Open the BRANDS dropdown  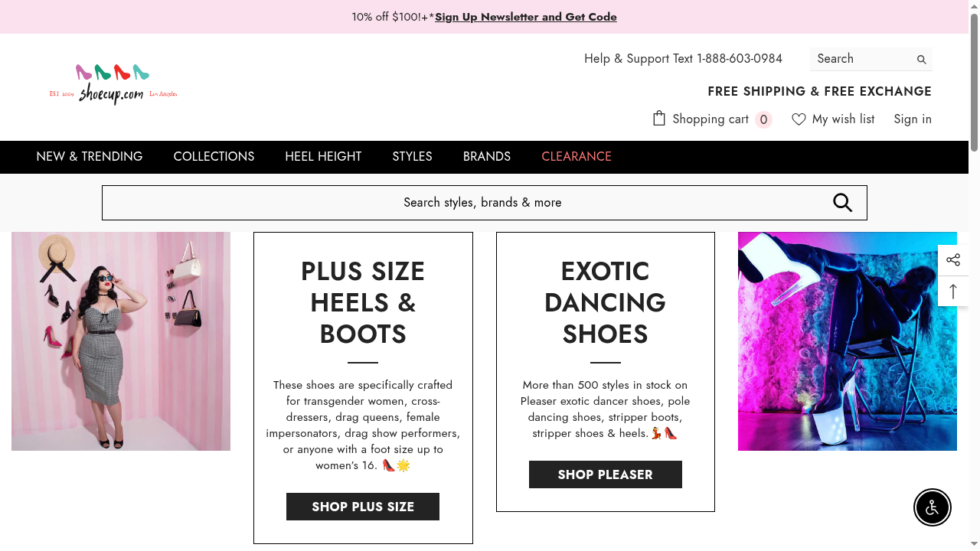[x=487, y=156]
